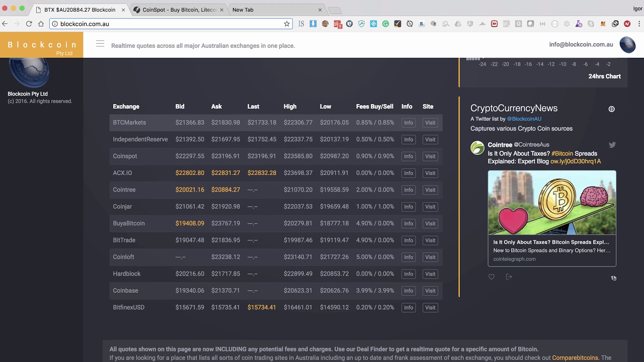This screenshot has height=362, width=644.
Task: Close the New Tab tab
Action: 320,10
